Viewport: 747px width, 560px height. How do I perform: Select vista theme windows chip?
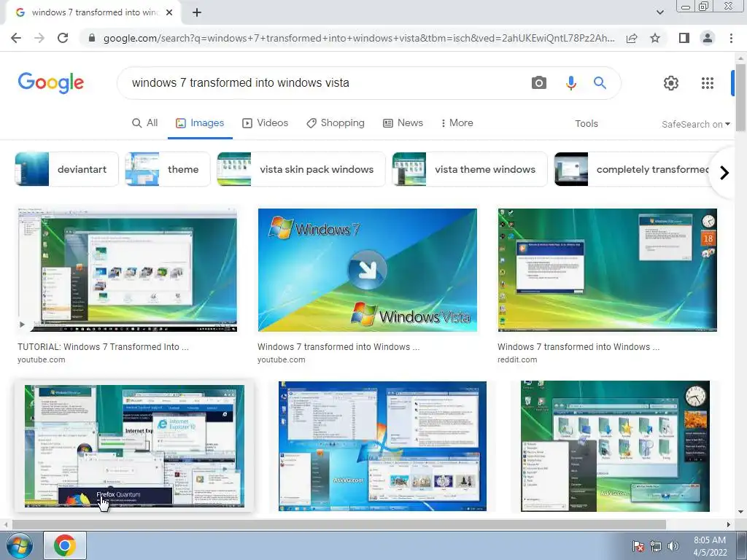click(x=470, y=169)
